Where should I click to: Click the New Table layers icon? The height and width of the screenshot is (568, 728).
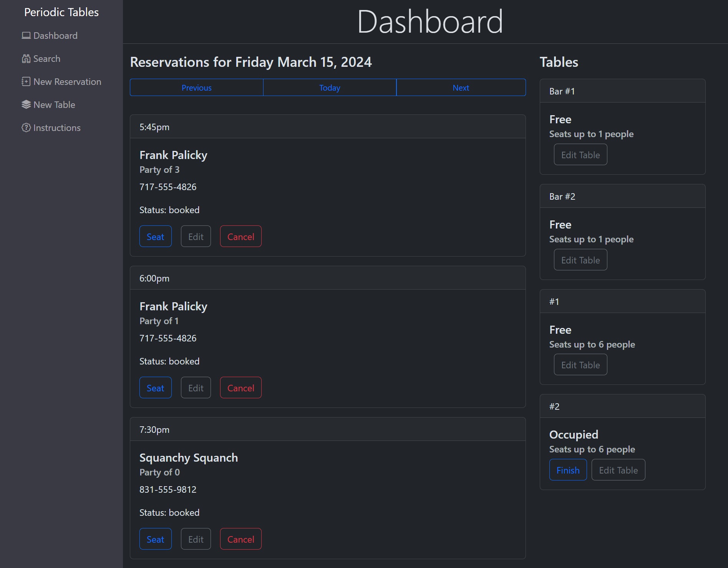(x=26, y=105)
